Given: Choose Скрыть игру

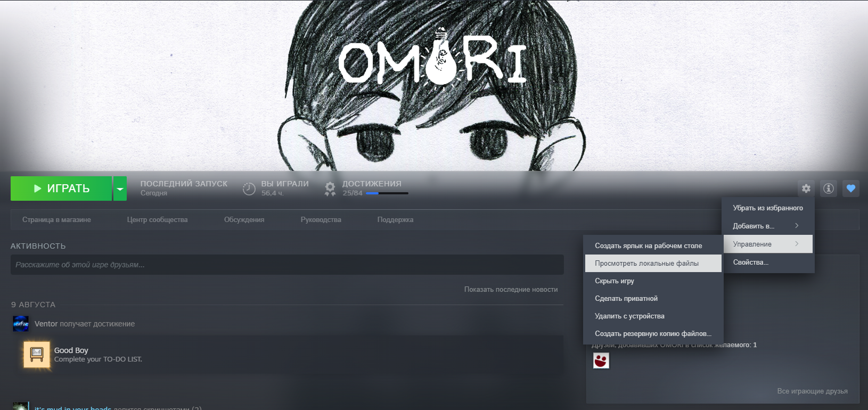Looking at the screenshot, I should tap(653, 281).
